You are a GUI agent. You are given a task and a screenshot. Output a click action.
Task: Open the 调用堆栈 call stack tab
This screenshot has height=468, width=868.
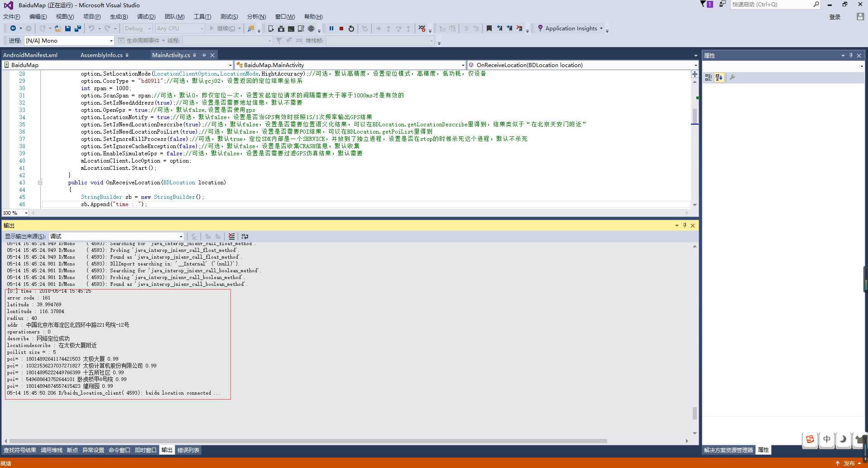tap(52, 450)
